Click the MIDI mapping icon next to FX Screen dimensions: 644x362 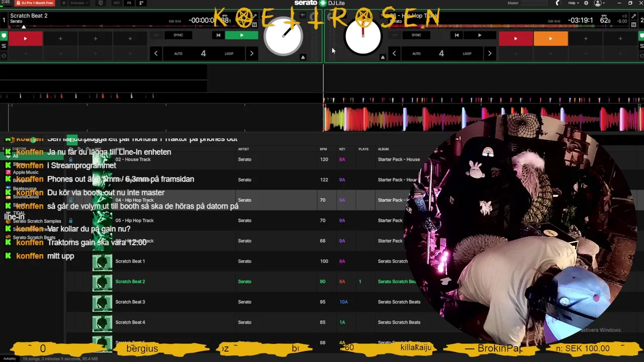tap(141, 3)
